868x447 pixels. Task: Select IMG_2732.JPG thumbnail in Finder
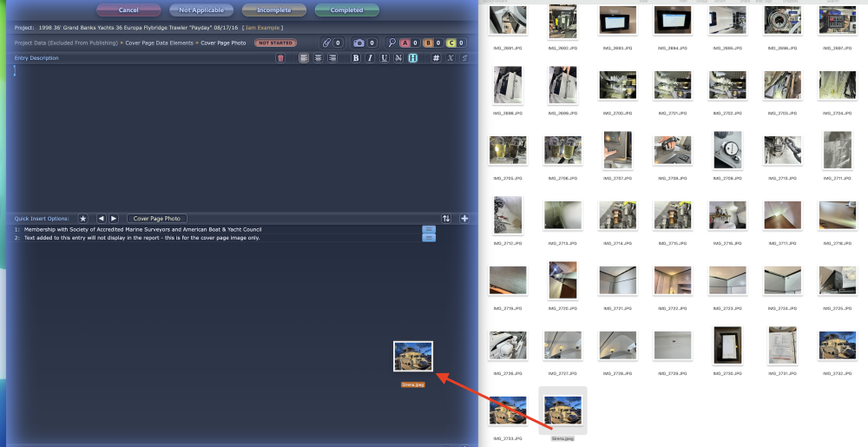pyautogui.click(x=837, y=345)
